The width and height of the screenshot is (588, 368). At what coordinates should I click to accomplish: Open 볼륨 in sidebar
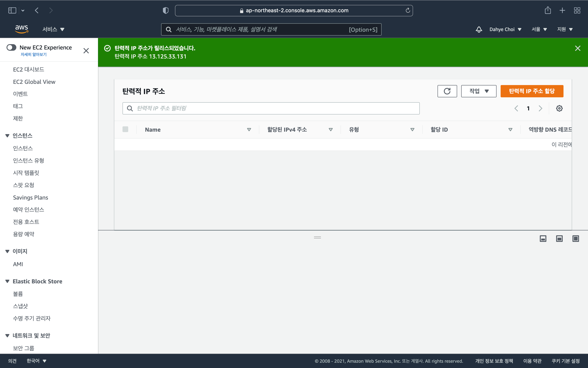pos(18,294)
